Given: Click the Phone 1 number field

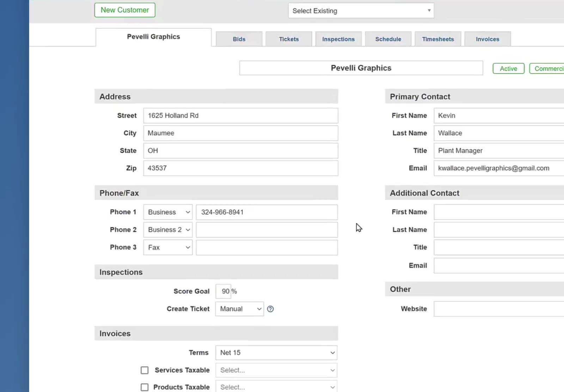Looking at the screenshot, I should click(267, 212).
